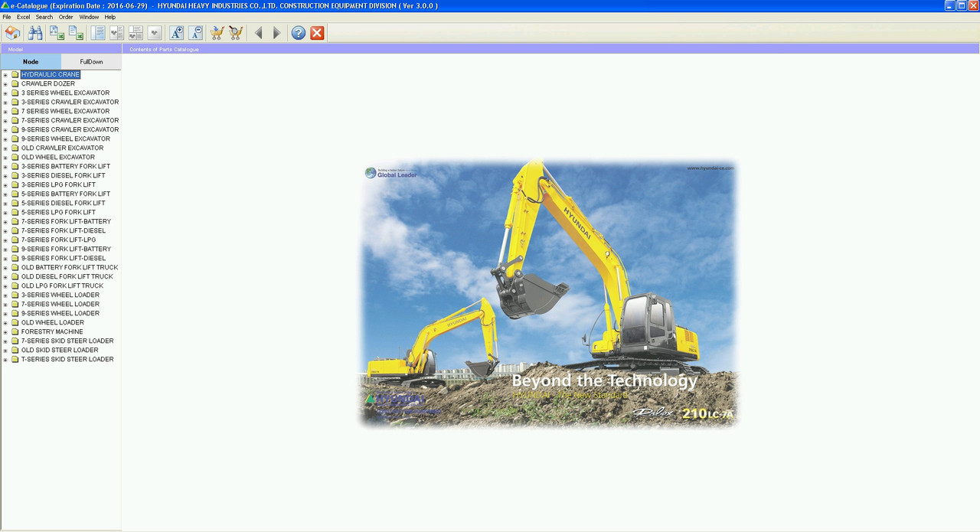Expand the 5-SERIES LPG FORK LIFT node

(5, 213)
